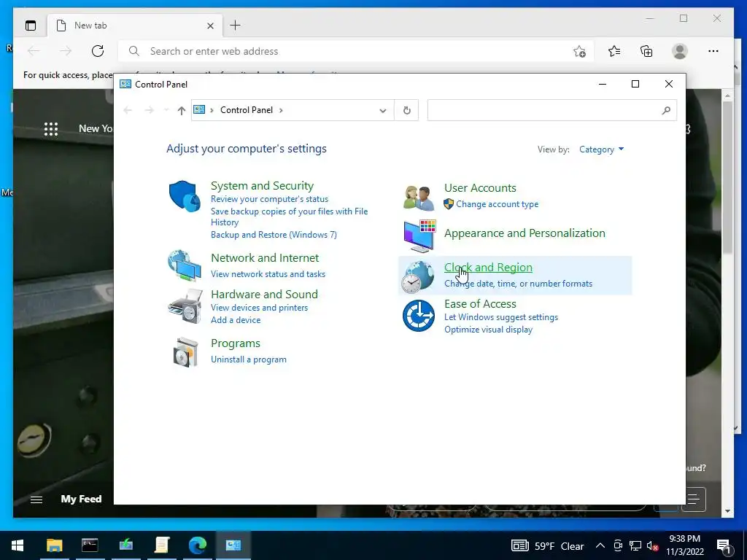
Task: Open Edge Favorites list icon
Action: point(614,51)
